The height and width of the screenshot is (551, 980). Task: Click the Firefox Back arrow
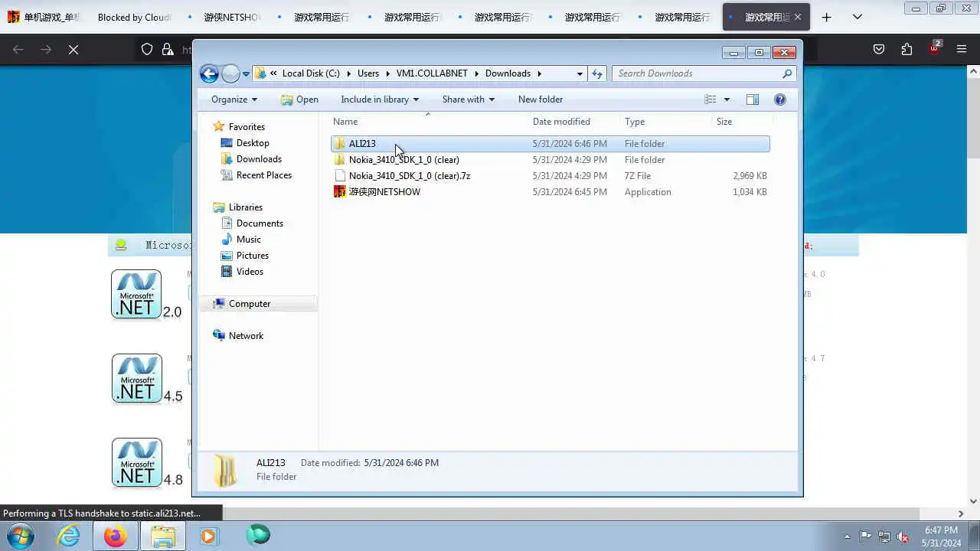(x=18, y=49)
